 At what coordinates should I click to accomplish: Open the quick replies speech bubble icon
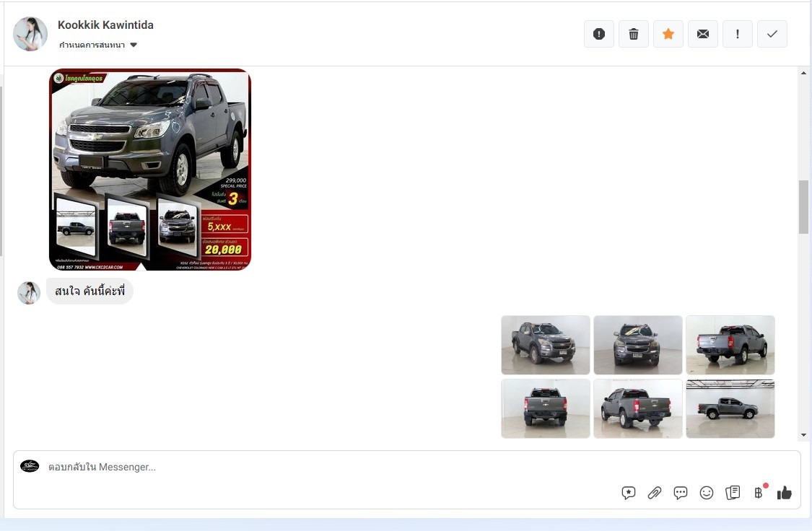681,493
